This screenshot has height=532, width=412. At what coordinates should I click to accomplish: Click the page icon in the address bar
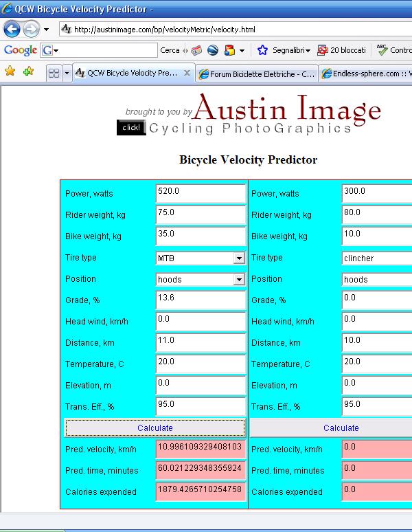click(x=67, y=29)
